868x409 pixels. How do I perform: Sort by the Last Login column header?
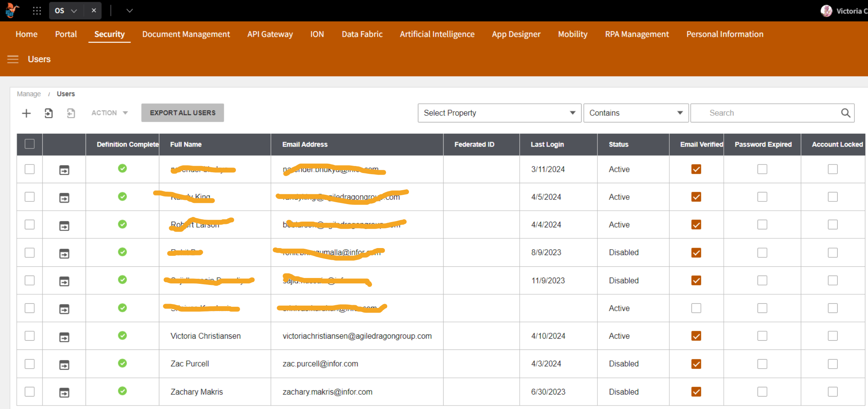(547, 144)
